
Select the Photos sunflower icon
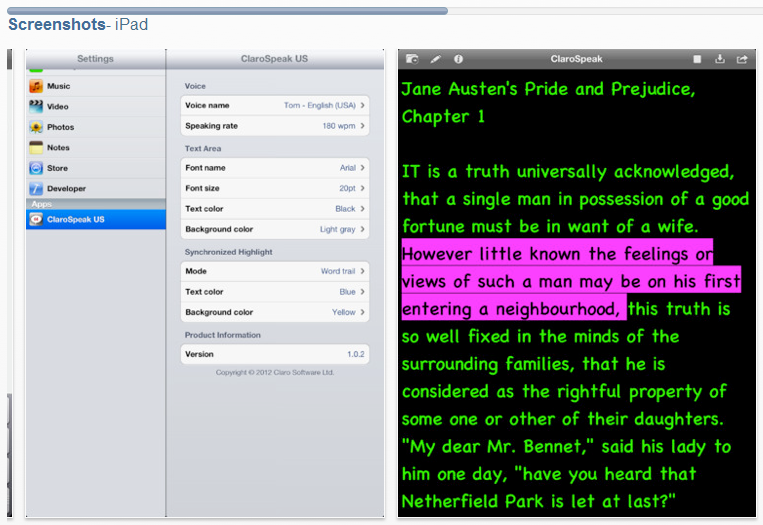pyautogui.click(x=36, y=128)
